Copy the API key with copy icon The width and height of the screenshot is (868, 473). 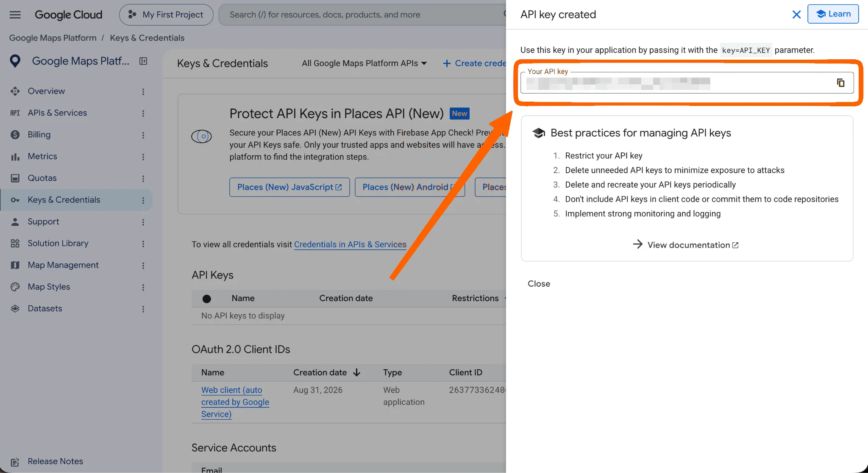click(x=840, y=83)
